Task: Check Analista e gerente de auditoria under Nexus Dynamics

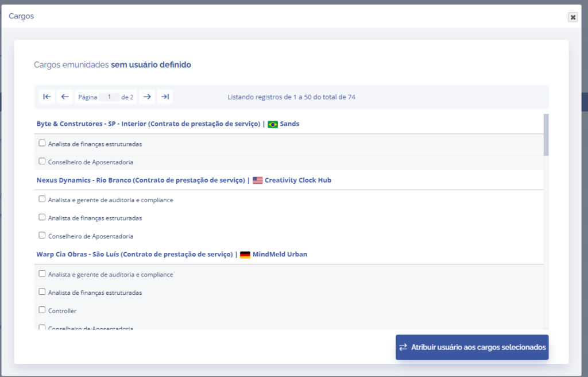Action: pyautogui.click(x=42, y=199)
